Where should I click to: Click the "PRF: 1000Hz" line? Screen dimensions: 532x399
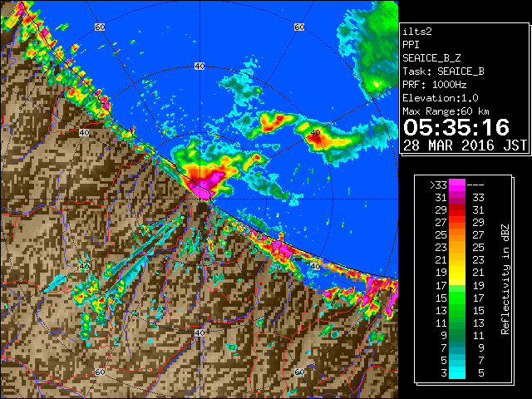[435, 85]
